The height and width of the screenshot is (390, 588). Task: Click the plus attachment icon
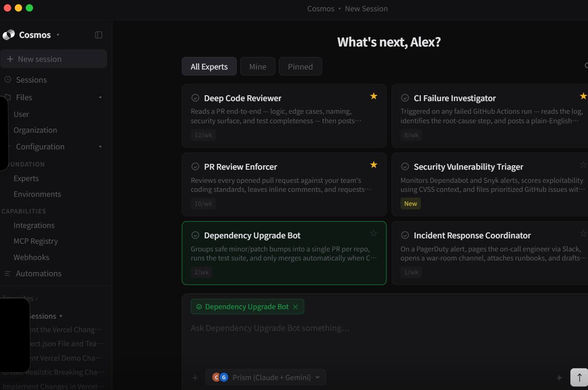pyautogui.click(x=195, y=377)
